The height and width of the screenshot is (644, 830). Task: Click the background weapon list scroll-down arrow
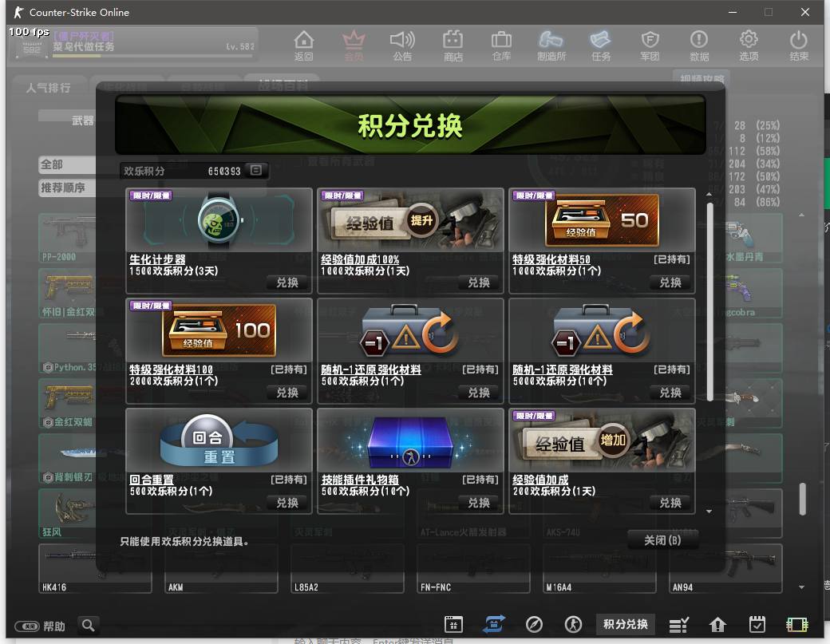click(x=801, y=587)
